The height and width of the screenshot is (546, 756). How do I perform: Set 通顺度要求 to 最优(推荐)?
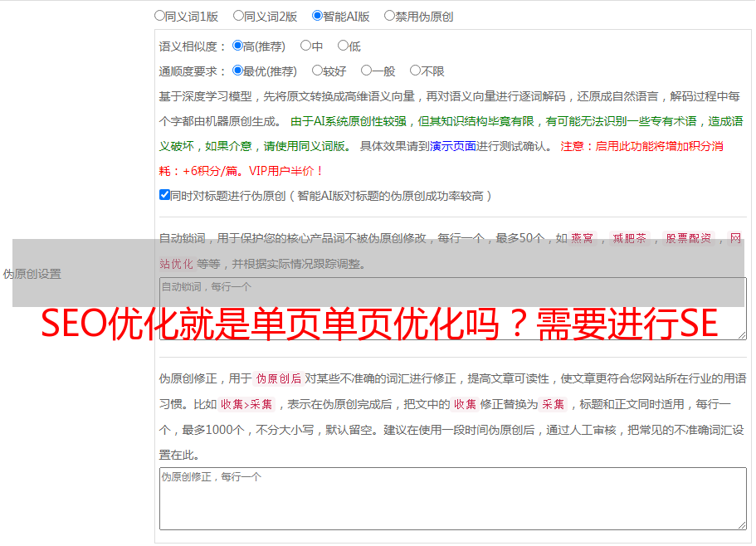coord(237,71)
